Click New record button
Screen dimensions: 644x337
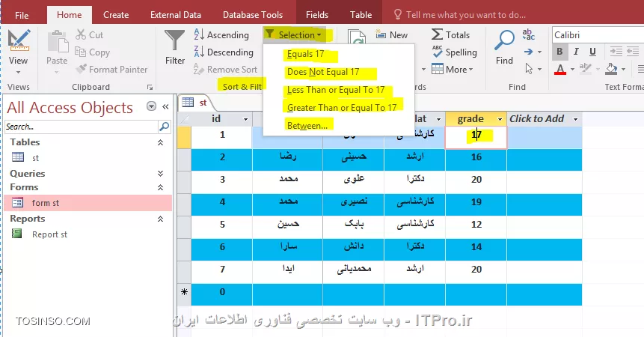coord(392,35)
